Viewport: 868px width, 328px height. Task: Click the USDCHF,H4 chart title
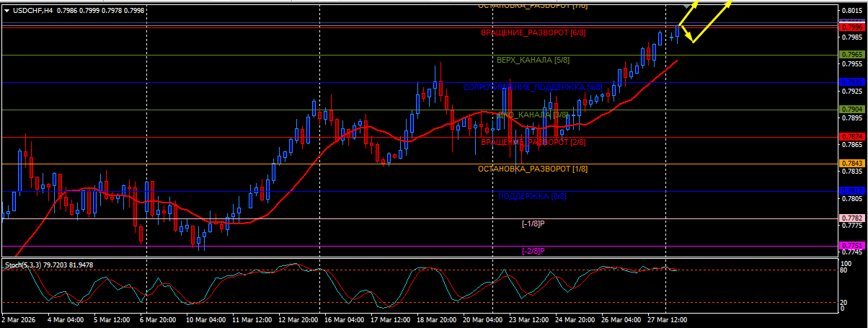[x=33, y=10]
